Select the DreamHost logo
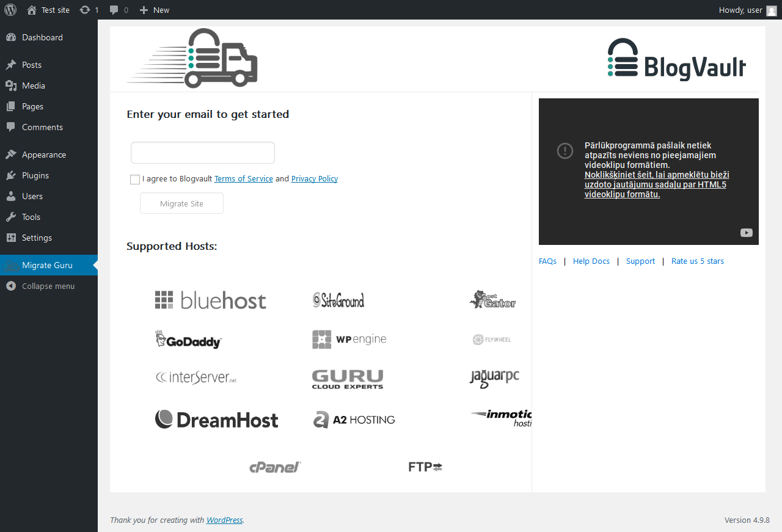Viewport: 782px width, 532px height. point(217,420)
